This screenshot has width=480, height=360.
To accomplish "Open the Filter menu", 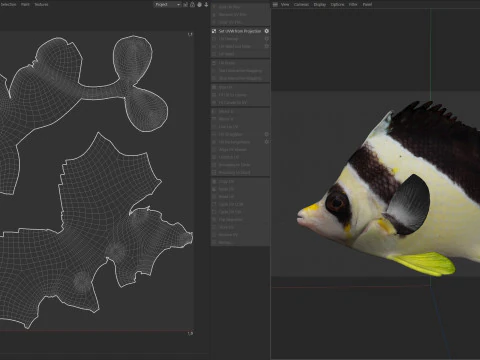I will pyautogui.click(x=353, y=4).
